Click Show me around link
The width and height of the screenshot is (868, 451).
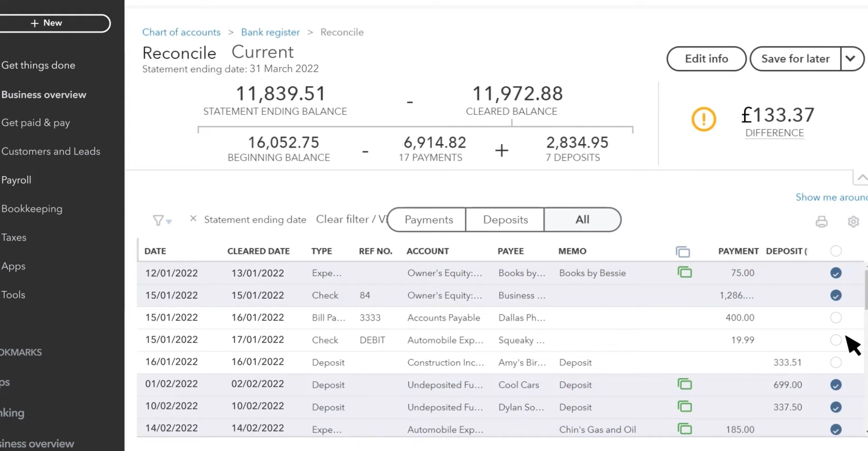832,197
